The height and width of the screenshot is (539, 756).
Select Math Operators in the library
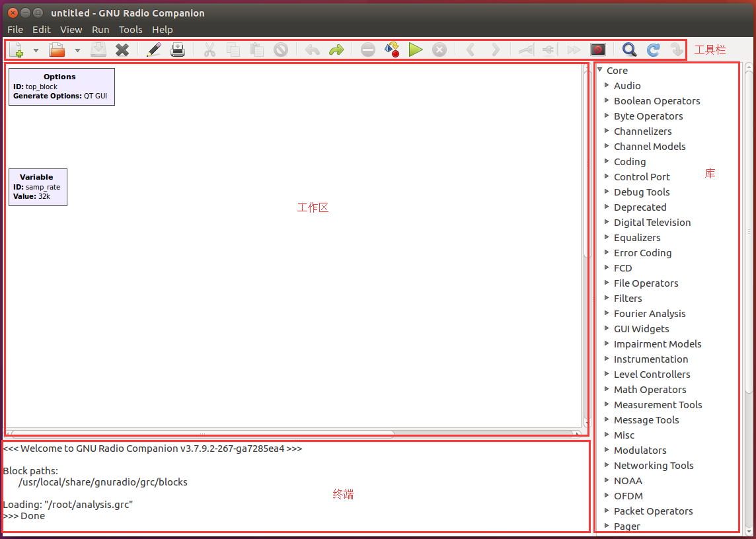click(650, 390)
